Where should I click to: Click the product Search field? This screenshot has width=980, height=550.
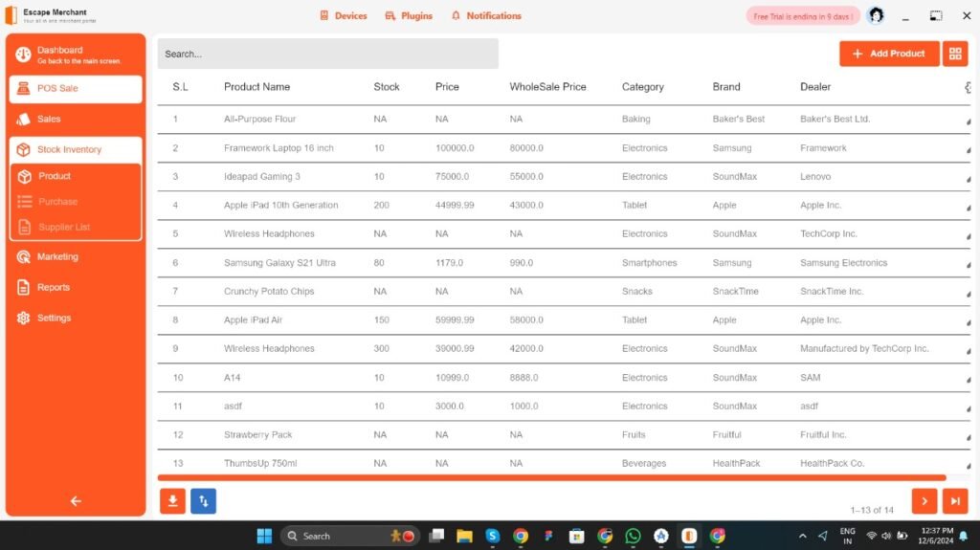(327, 54)
